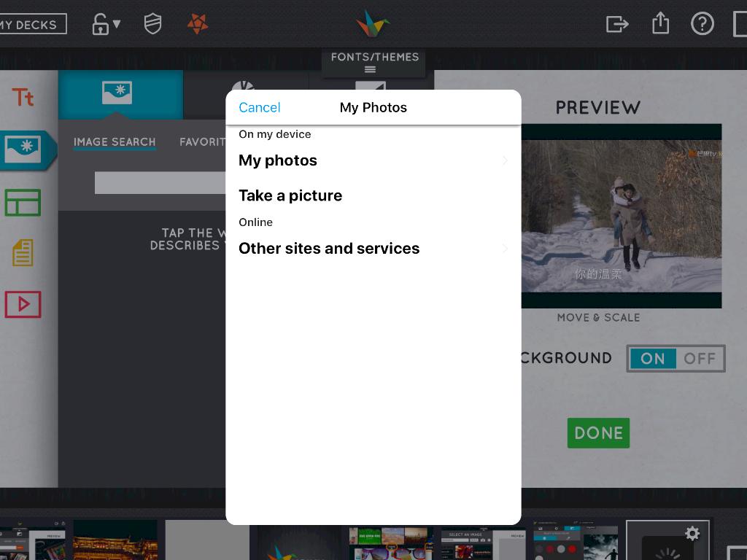This screenshot has height=560, width=747.
Task: Click the image search text field
Action: [x=160, y=183]
